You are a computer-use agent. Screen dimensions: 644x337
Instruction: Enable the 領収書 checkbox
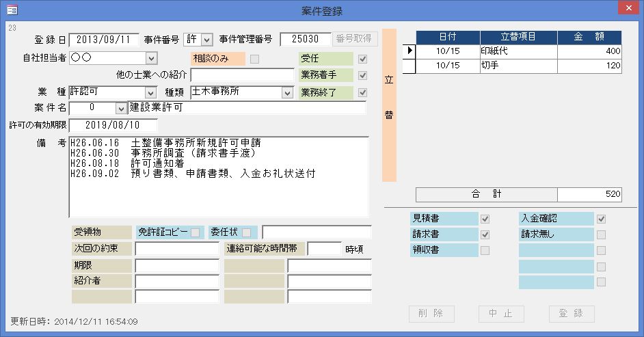point(485,250)
